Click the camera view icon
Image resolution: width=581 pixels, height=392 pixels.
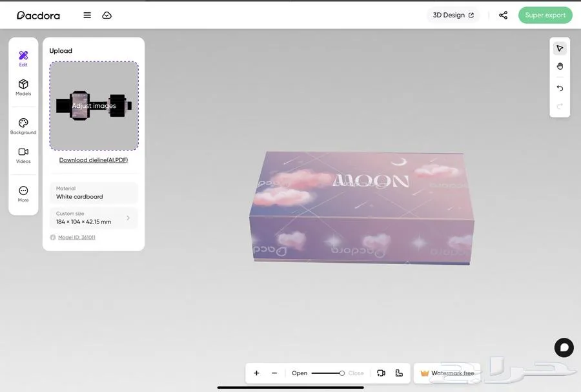click(381, 373)
